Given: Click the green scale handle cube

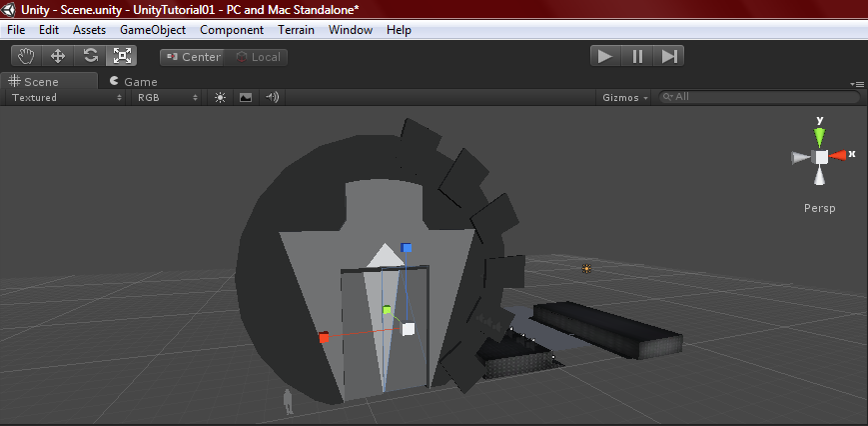Looking at the screenshot, I should 388,310.
